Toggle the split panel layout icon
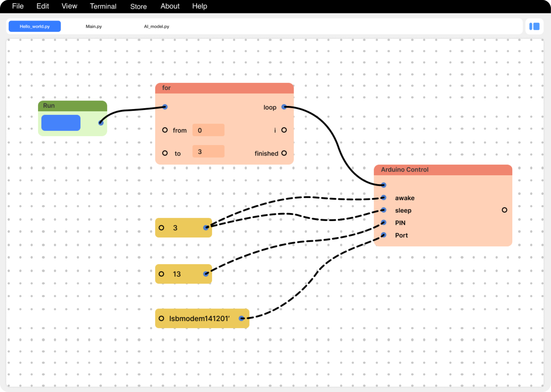The image size is (551, 392). point(534,26)
